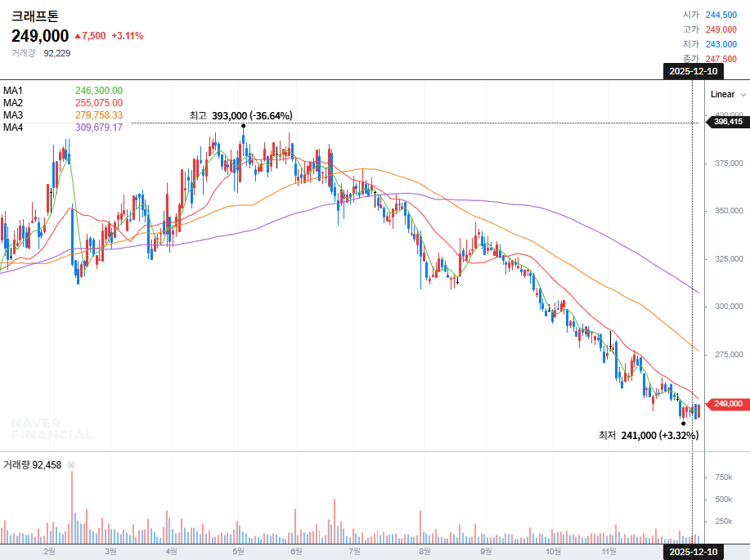The image size is (750, 560).
Task: Click the MA4 moving average label
Action: coord(13,128)
